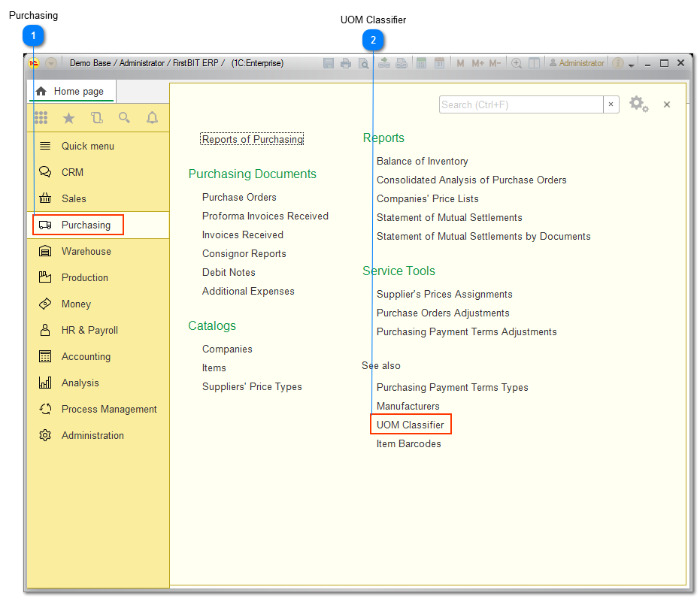The width and height of the screenshot is (700, 599).
Task: Click the save icon in the top toolbar
Action: point(329,63)
